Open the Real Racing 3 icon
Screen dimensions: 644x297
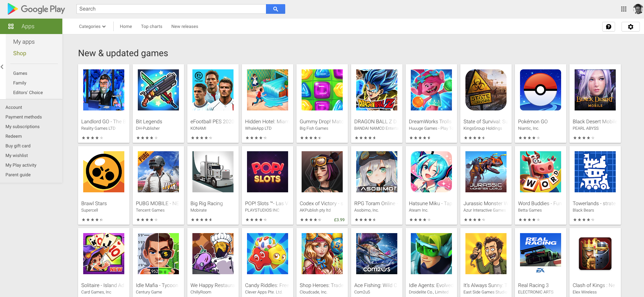coord(541,254)
